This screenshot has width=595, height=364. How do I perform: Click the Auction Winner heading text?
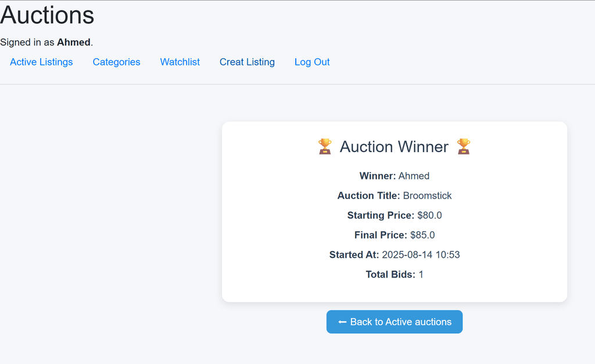tap(394, 147)
